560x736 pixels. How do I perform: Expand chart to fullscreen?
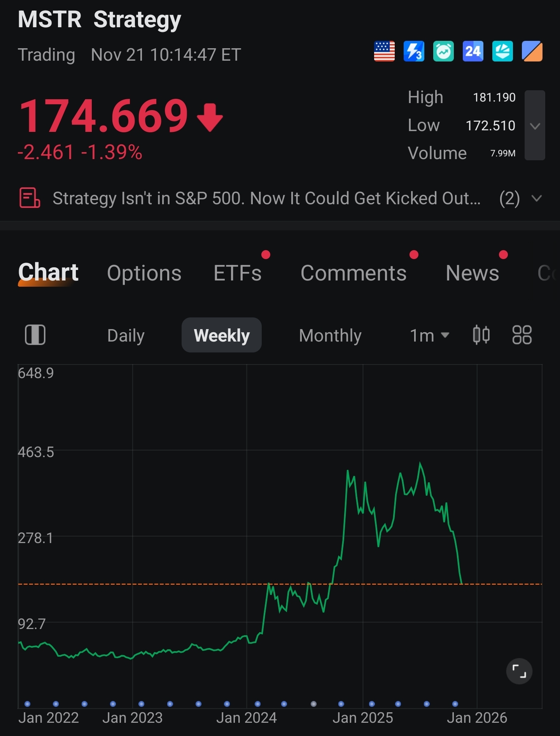coord(519,671)
